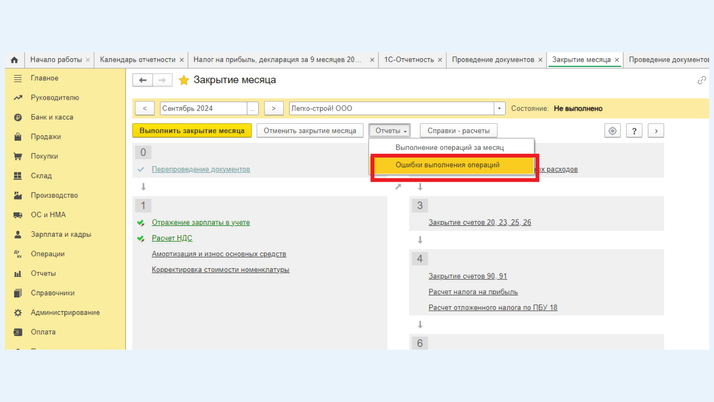Open Закрытие счетов 20, 23, 25, 26

click(479, 223)
